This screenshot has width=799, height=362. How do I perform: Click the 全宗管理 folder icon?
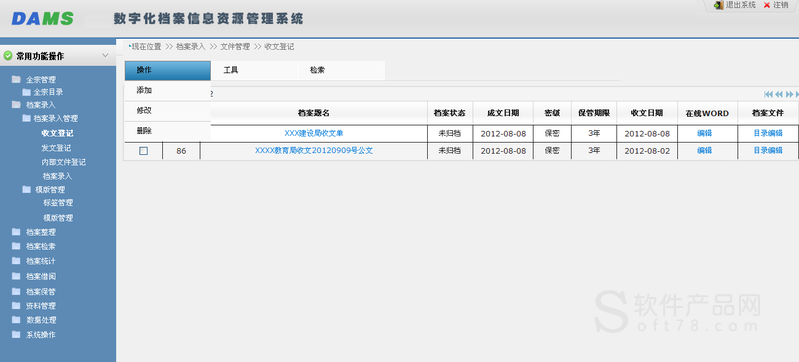[x=16, y=80]
